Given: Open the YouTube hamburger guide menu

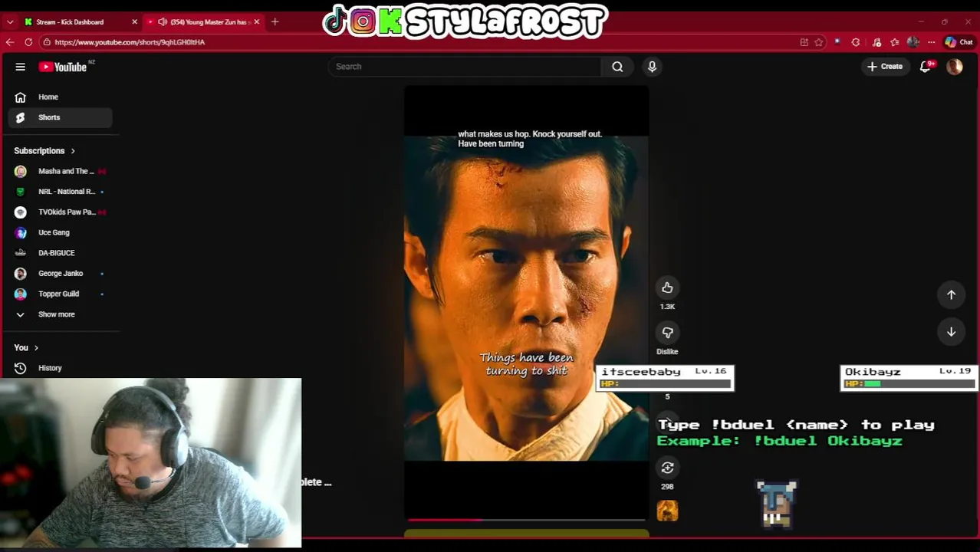Looking at the screenshot, I should 21,67.
